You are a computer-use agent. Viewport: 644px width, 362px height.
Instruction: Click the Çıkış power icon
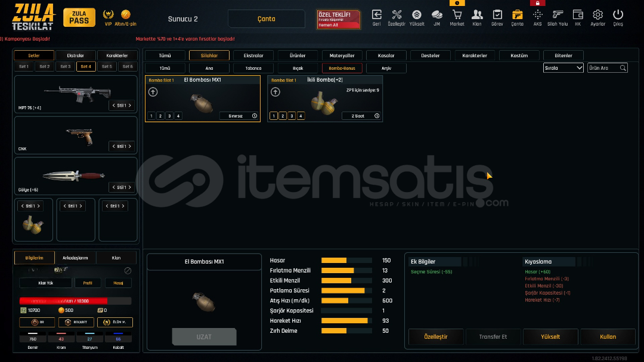point(618,15)
